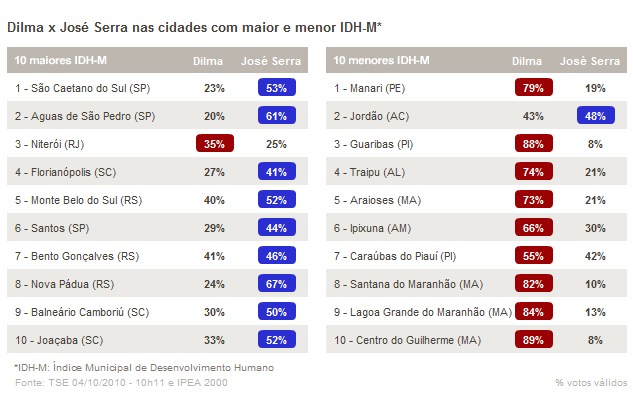Select row 10 - Joaçaba (SC)
This screenshot has height=396, width=633.
pos(157,339)
